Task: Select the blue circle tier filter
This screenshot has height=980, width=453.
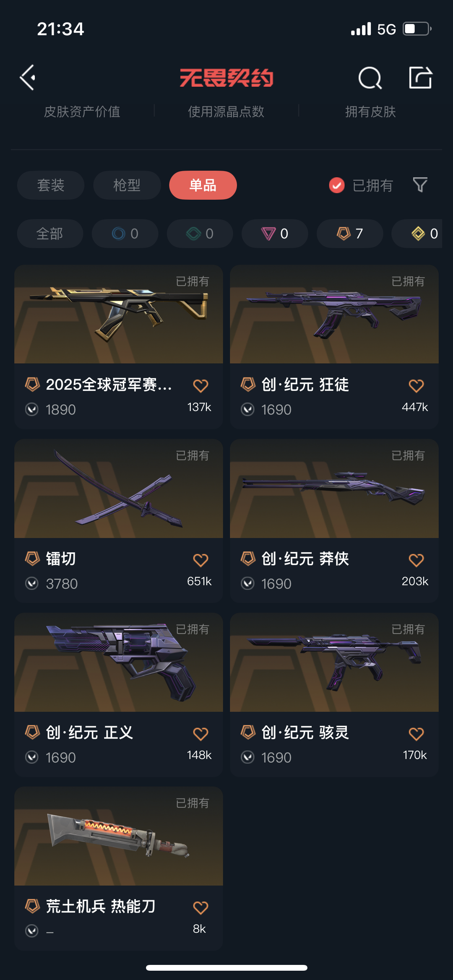Action: click(x=125, y=234)
